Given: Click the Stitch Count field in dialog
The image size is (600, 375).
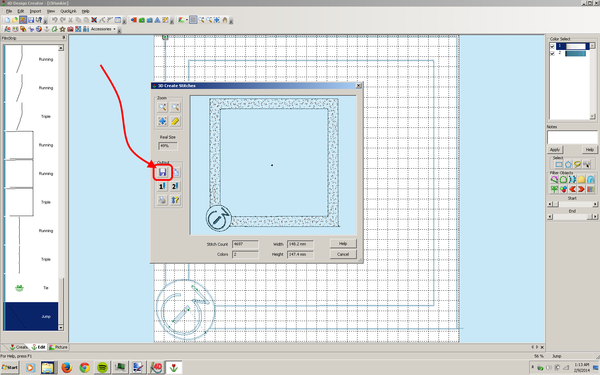Looking at the screenshot, I should click(245, 244).
